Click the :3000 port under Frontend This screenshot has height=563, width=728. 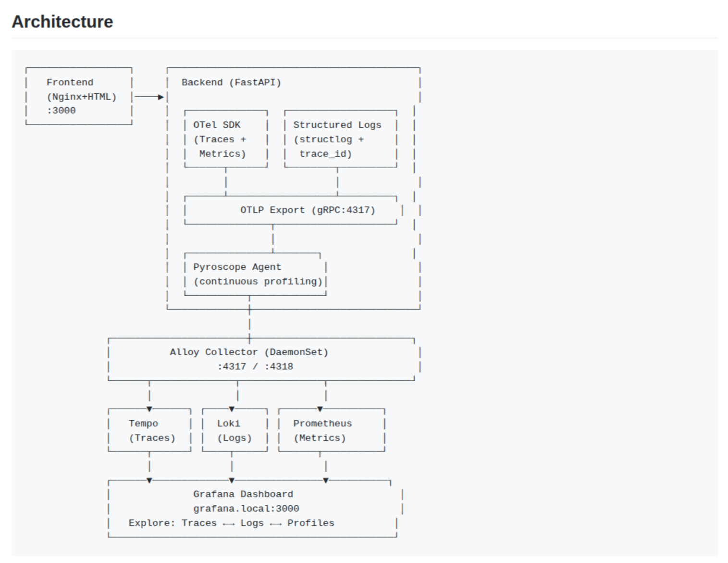tap(61, 111)
